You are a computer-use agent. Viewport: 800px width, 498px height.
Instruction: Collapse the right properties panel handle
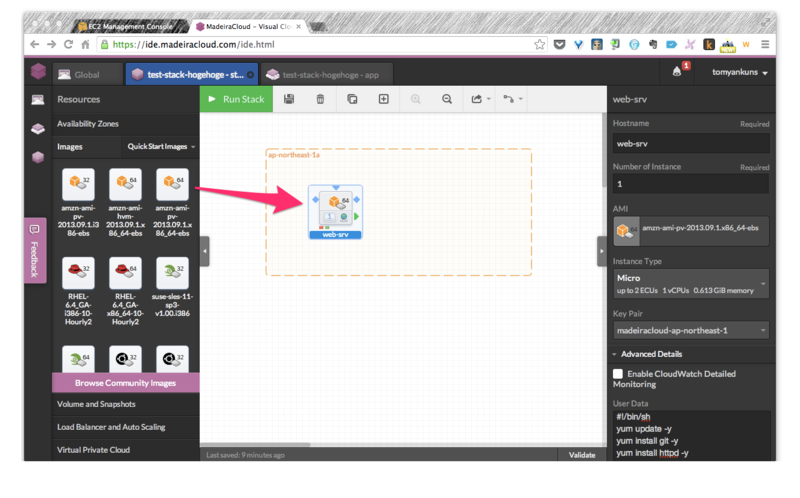pos(602,251)
